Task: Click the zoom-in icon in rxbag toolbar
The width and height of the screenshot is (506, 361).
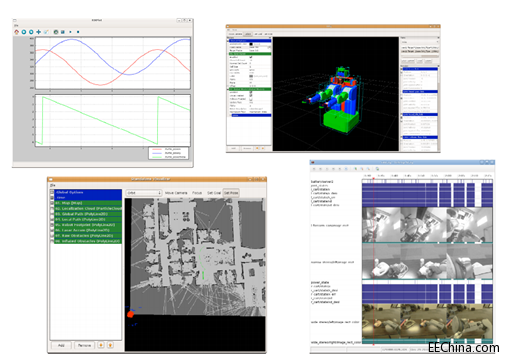Action: (356, 169)
